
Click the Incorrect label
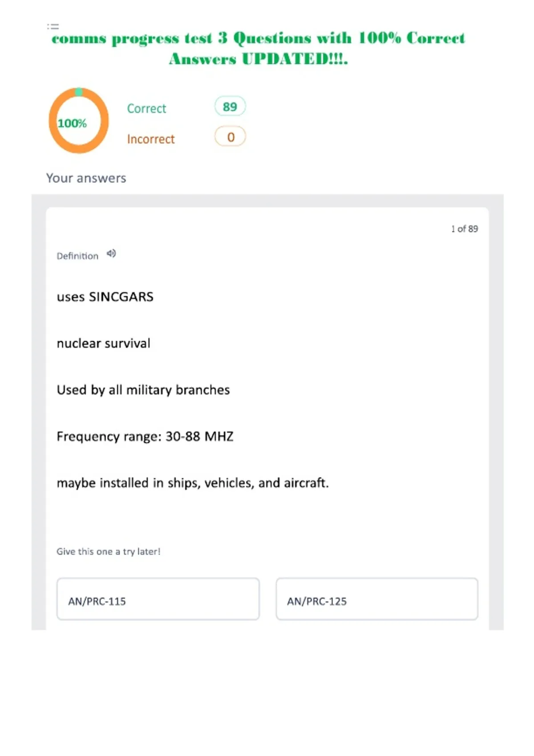tap(151, 139)
